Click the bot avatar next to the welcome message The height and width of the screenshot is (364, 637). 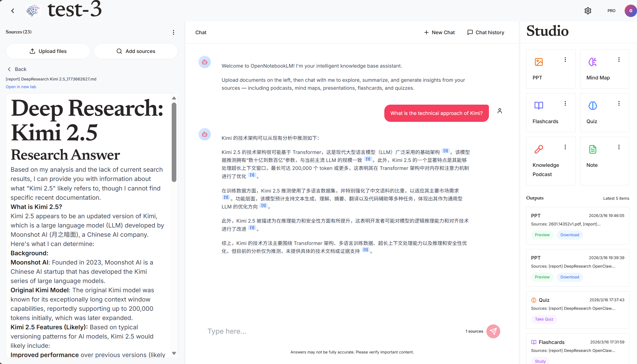[x=205, y=62]
